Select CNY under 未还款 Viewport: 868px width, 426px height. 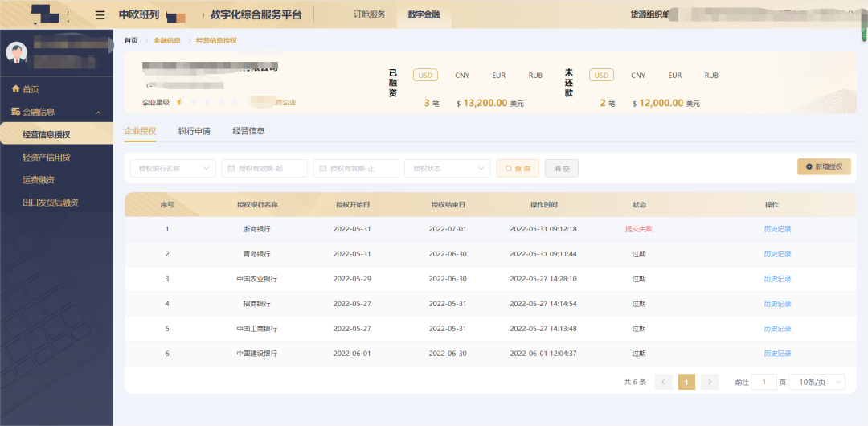click(x=638, y=76)
